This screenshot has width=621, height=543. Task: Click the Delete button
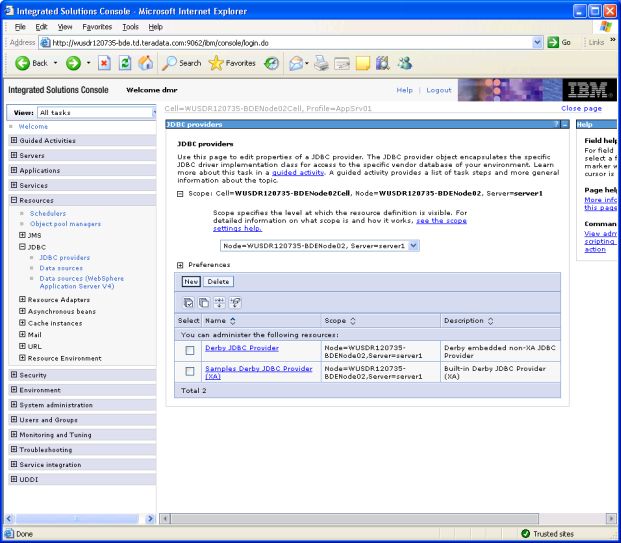pyautogui.click(x=218, y=282)
